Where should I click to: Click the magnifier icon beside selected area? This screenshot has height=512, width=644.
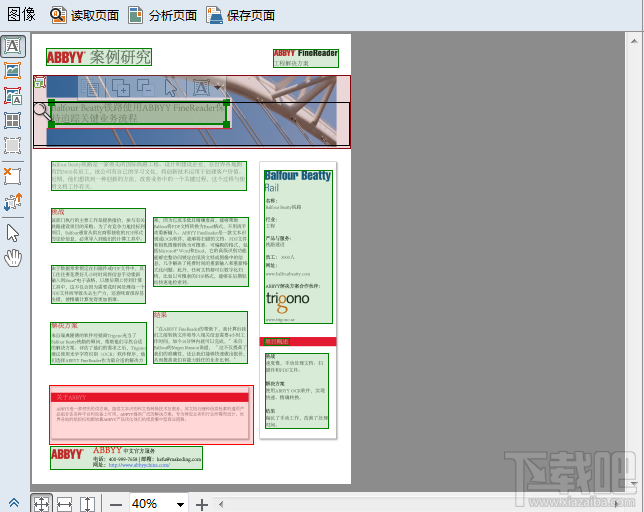(x=41, y=112)
